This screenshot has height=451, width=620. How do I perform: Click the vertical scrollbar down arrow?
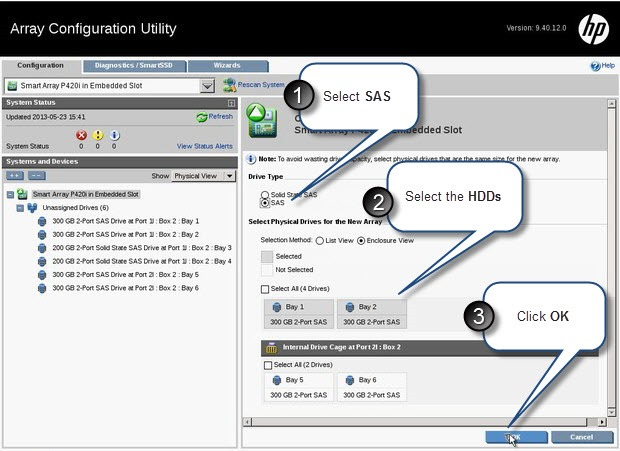611,412
